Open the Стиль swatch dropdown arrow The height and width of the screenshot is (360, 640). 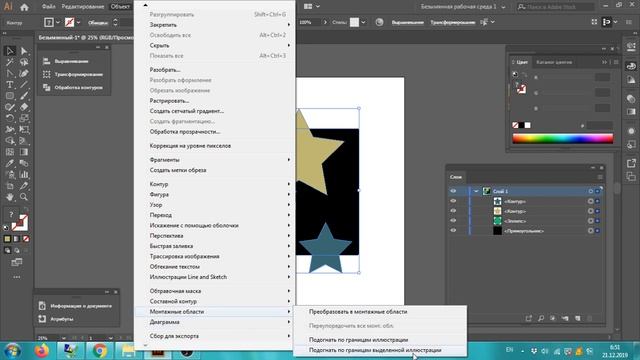coord(363,22)
